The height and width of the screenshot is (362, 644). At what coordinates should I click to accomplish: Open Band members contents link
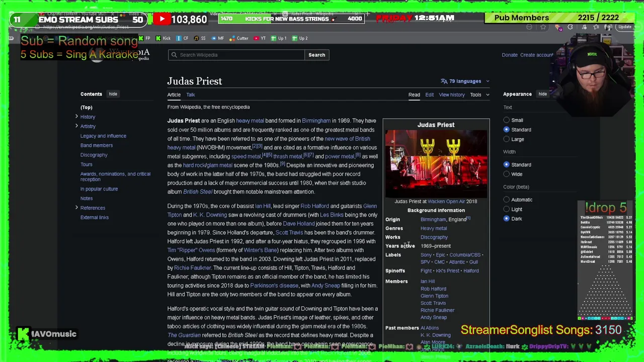(x=97, y=145)
